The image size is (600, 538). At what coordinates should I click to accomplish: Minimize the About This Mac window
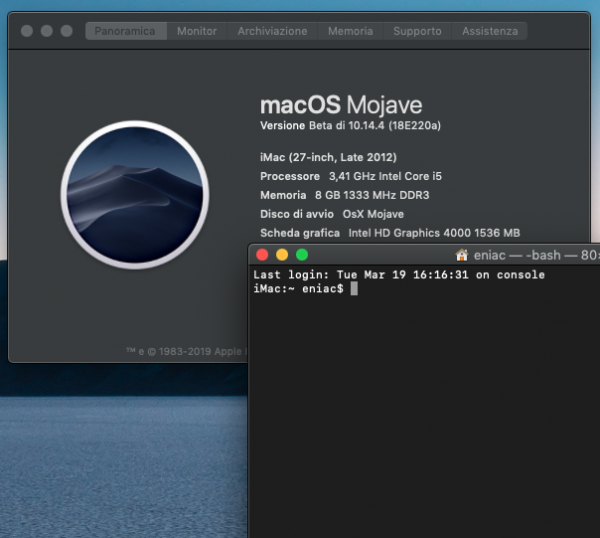(x=47, y=31)
